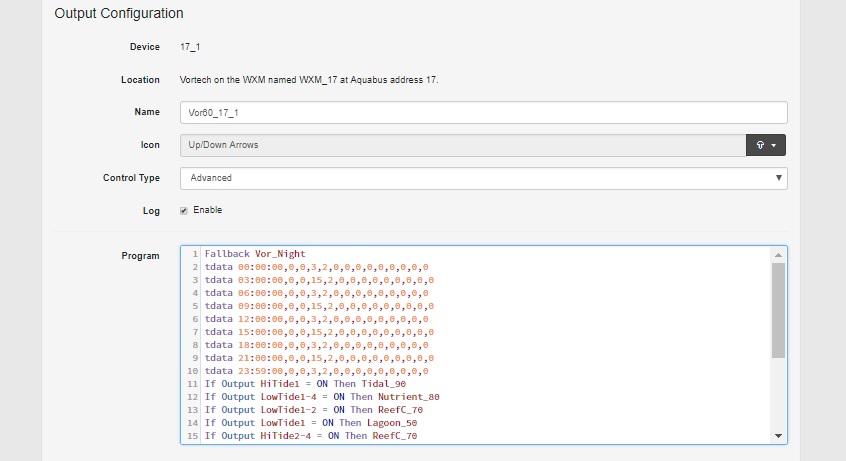Click the LowTide1-2 Then ReefC_70 line
Image resolution: width=846 pixels, height=461 pixels.
pyautogui.click(x=313, y=410)
